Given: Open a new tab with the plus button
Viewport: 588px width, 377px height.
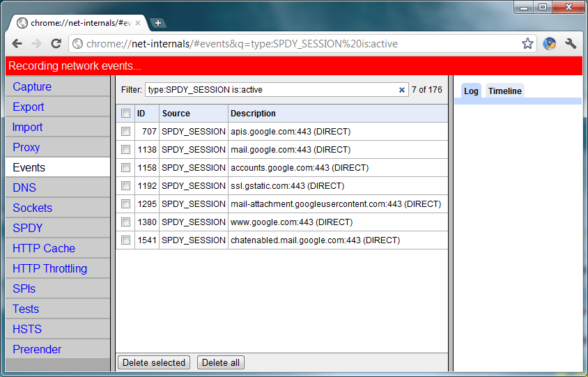Looking at the screenshot, I should (158, 23).
